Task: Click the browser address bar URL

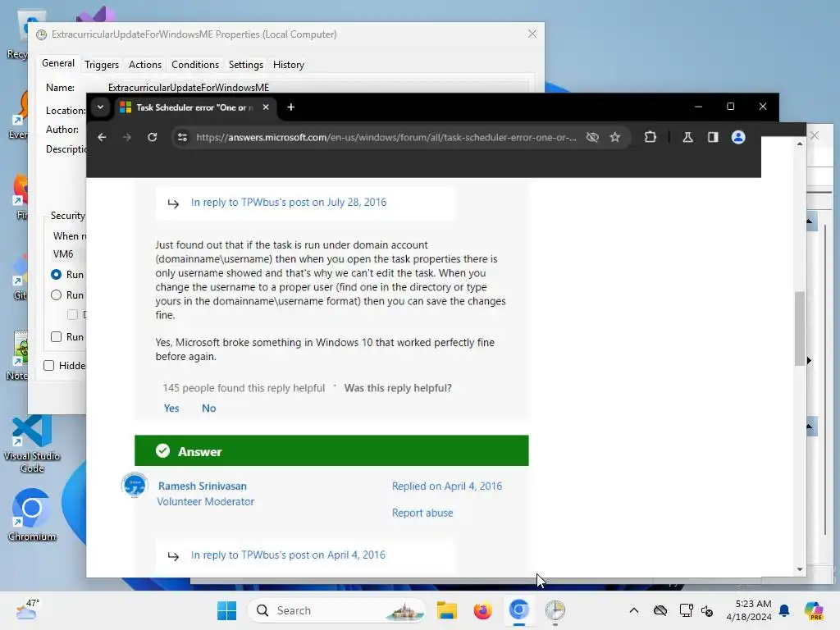Action: click(386, 137)
